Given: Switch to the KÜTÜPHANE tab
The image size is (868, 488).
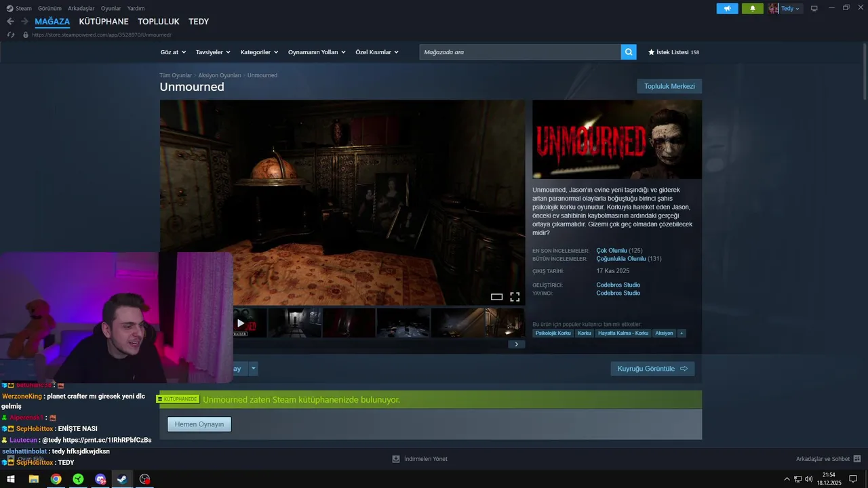Looking at the screenshot, I should pos(104,22).
